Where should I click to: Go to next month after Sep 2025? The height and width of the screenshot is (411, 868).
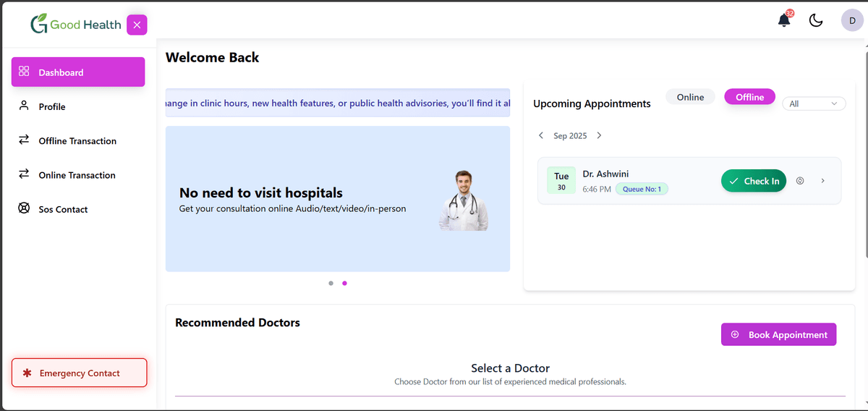(x=599, y=135)
